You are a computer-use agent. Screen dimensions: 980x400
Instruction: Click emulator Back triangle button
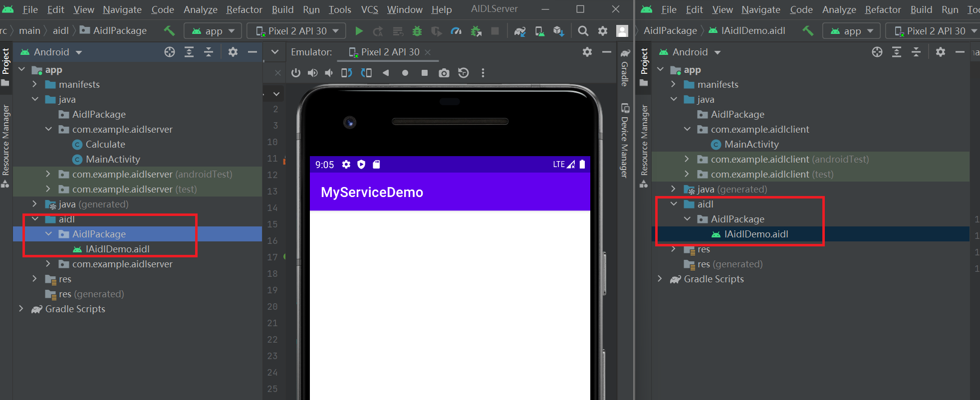point(385,73)
